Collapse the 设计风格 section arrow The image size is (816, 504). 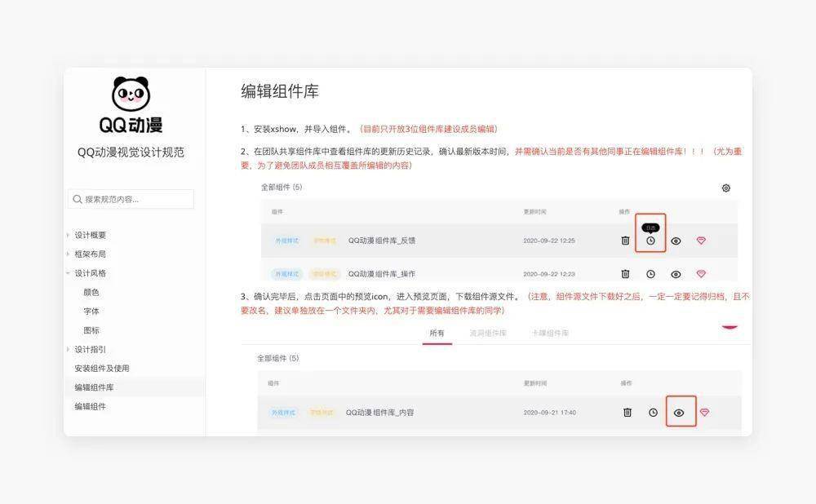coord(69,273)
